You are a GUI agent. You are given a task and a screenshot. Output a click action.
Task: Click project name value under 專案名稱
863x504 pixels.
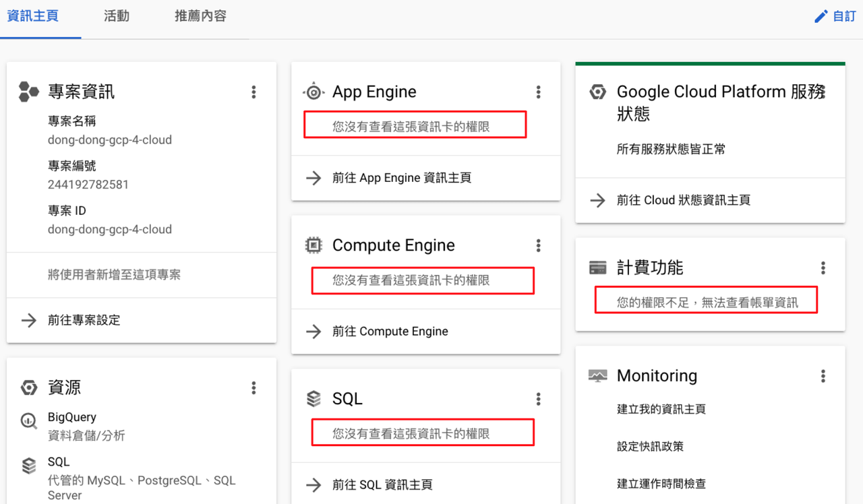coord(110,140)
